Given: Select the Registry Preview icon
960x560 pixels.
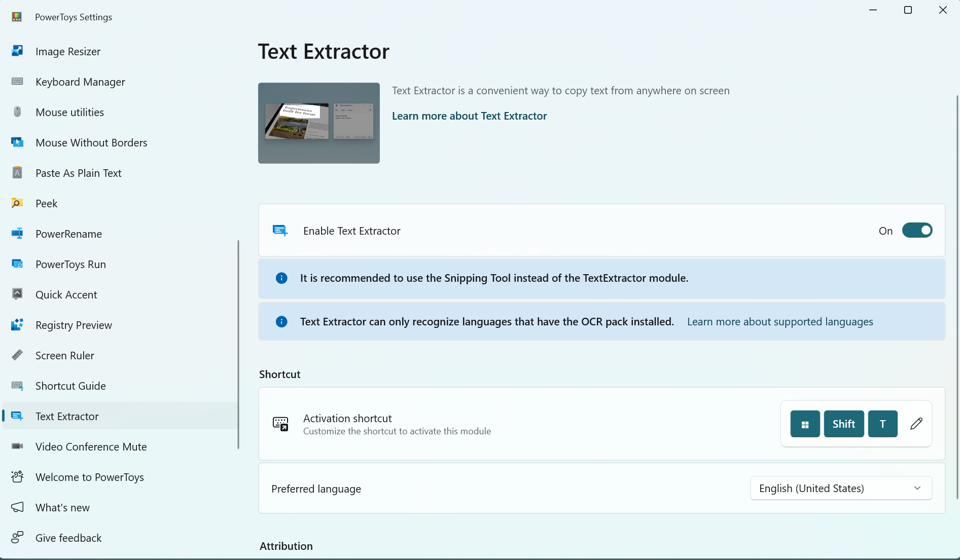Looking at the screenshot, I should [17, 324].
